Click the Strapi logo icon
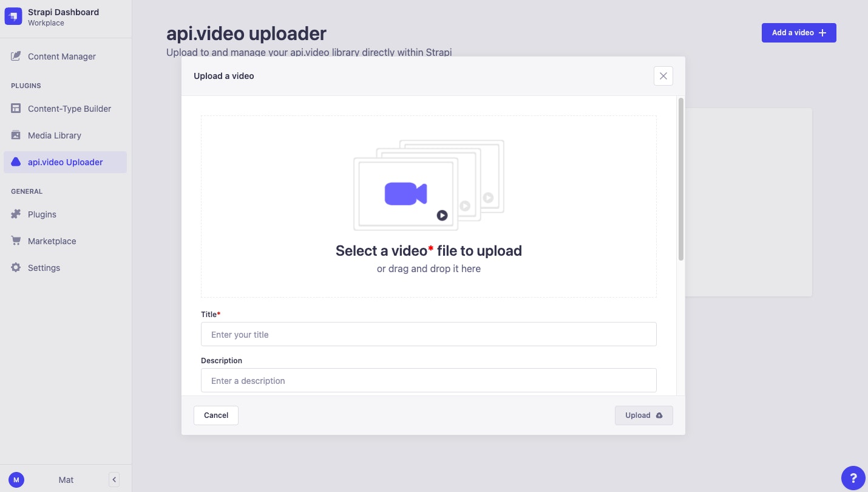Image resolution: width=868 pixels, height=492 pixels. coord(13,17)
